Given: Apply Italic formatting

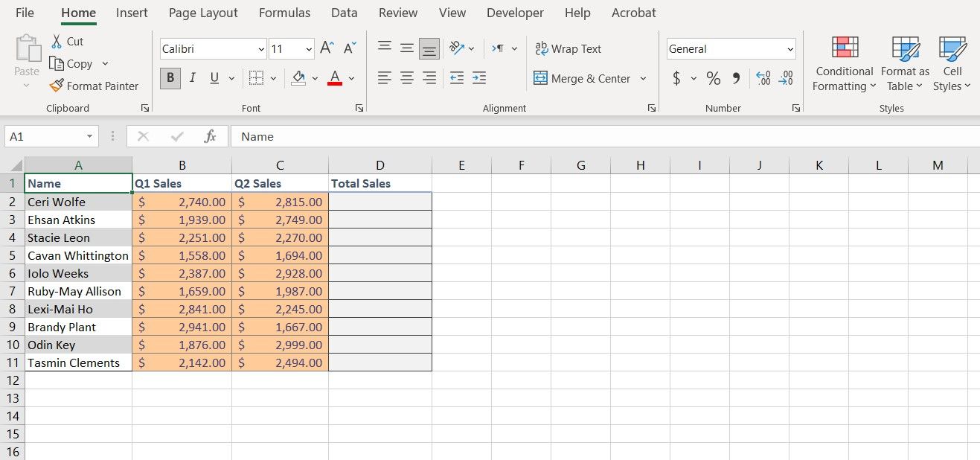Looking at the screenshot, I should click(193, 77).
